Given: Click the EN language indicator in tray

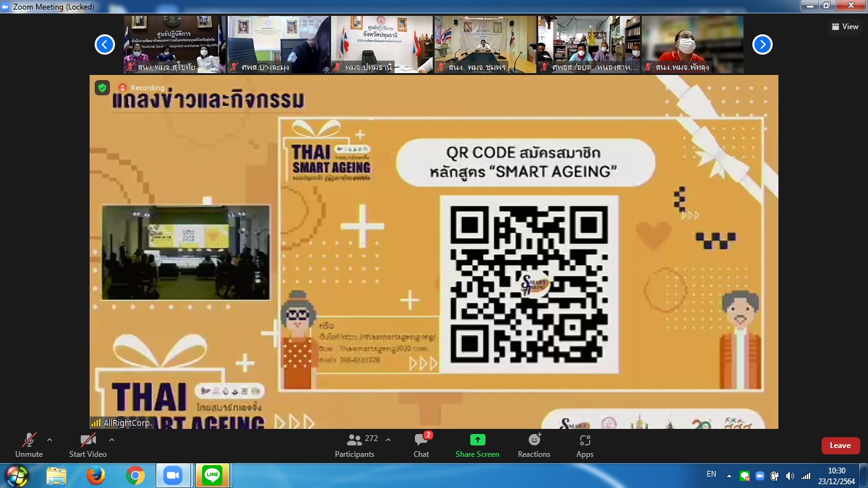Looking at the screenshot, I should [711, 474].
